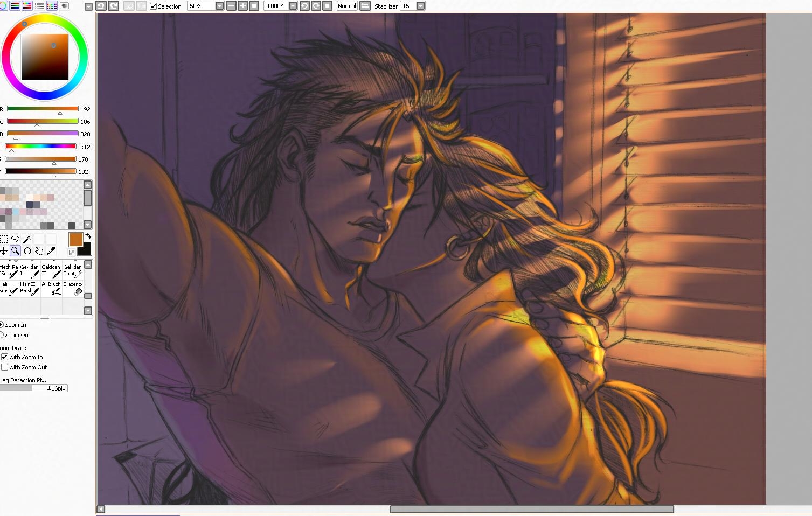Select the Magic Wand tool
The image size is (812, 516).
pos(27,239)
